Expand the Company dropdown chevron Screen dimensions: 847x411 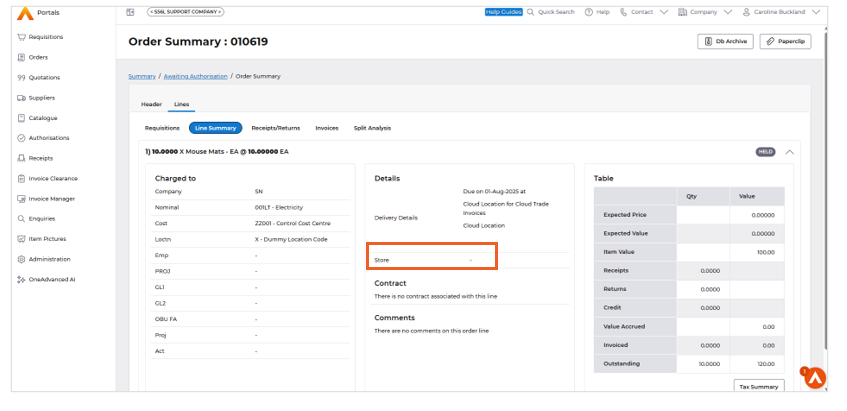[728, 12]
